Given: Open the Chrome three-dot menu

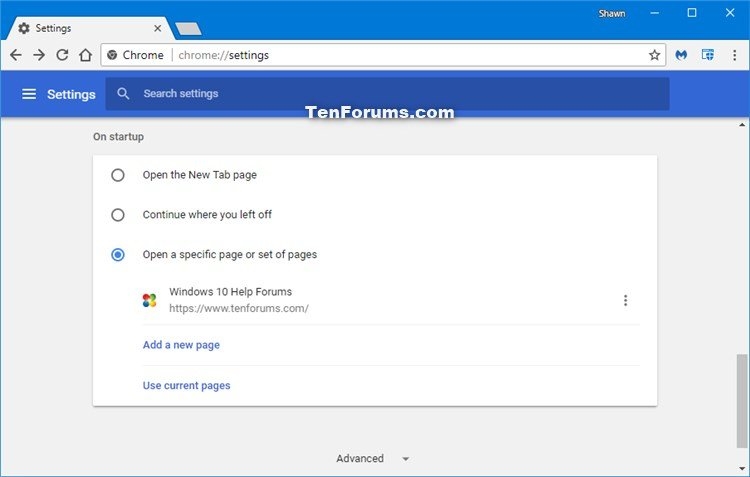Looking at the screenshot, I should click(x=734, y=55).
